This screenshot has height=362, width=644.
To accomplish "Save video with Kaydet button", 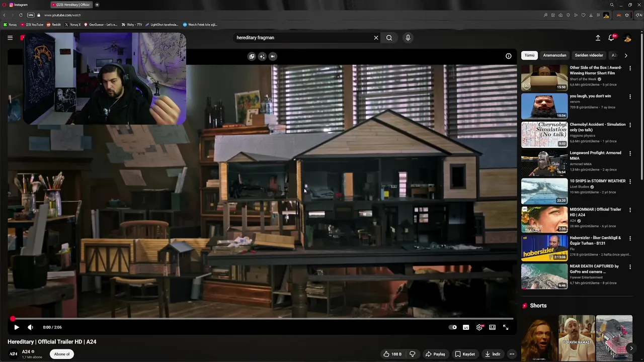I will (x=465, y=354).
